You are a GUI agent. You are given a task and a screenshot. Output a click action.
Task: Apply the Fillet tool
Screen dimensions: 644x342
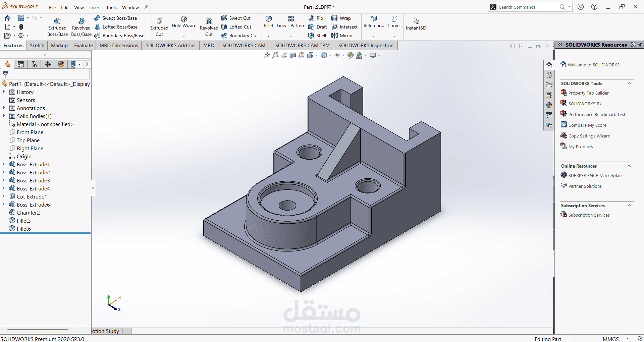(x=269, y=21)
